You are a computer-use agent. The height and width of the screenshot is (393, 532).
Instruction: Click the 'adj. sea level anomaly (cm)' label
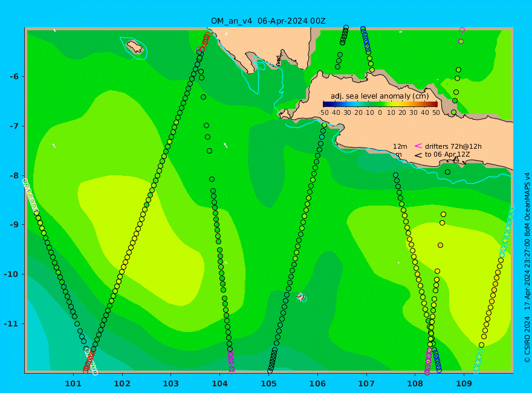tap(380, 96)
